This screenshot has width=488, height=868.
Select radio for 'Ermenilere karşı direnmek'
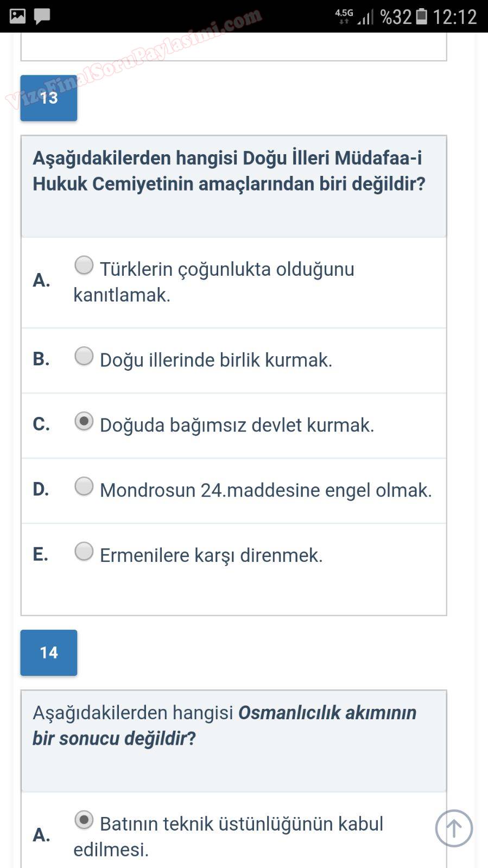coord(84,552)
